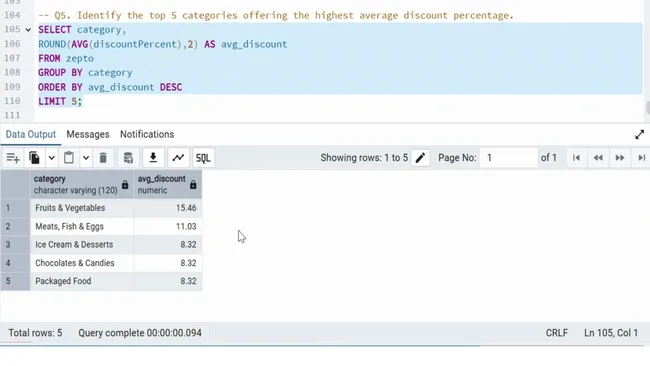Select row number 3
650x366 pixels.
point(15,245)
